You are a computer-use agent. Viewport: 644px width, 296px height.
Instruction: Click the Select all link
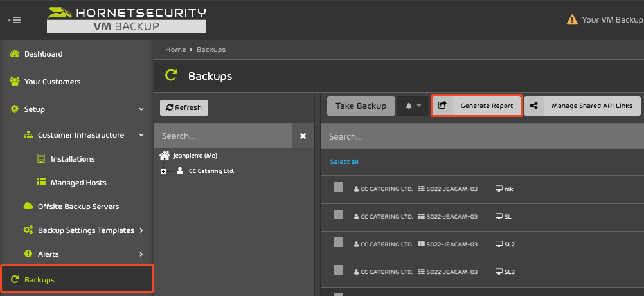344,162
